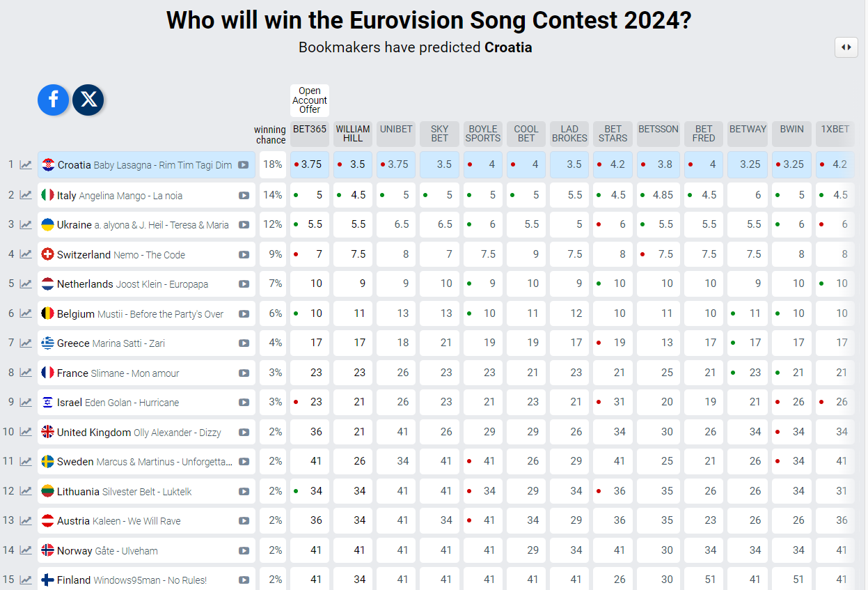This screenshot has height=590, width=868.
Task: Select Croatia's 3.75 odds at BET365
Action: 310,165
